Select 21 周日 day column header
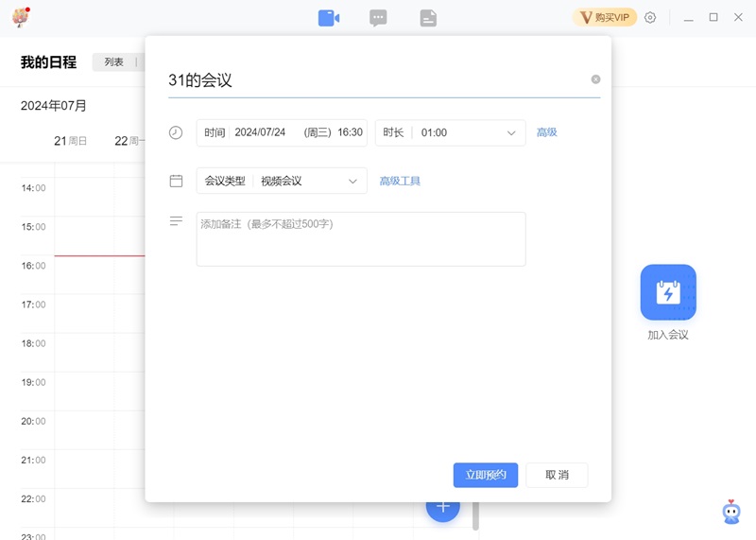Screen dimensions: 756x540 pos(71,141)
